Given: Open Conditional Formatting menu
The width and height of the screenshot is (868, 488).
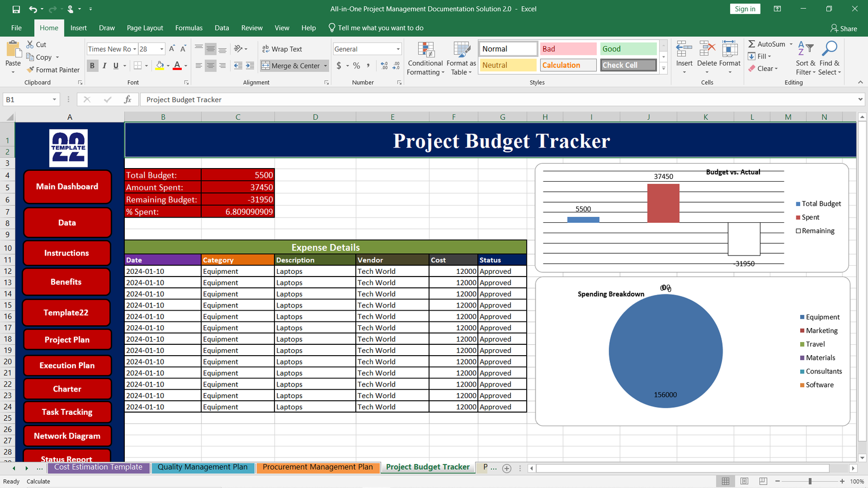Looking at the screenshot, I should tap(426, 59).
